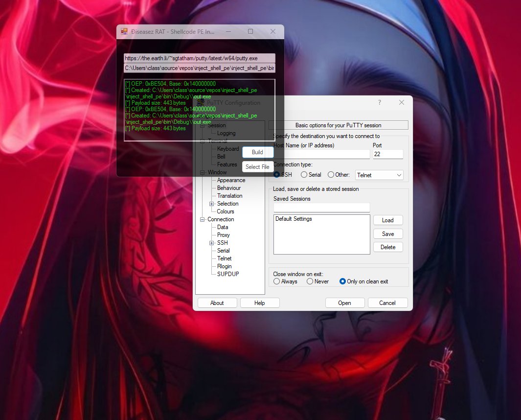Select Keyboard in the category tree

(228, 149)
